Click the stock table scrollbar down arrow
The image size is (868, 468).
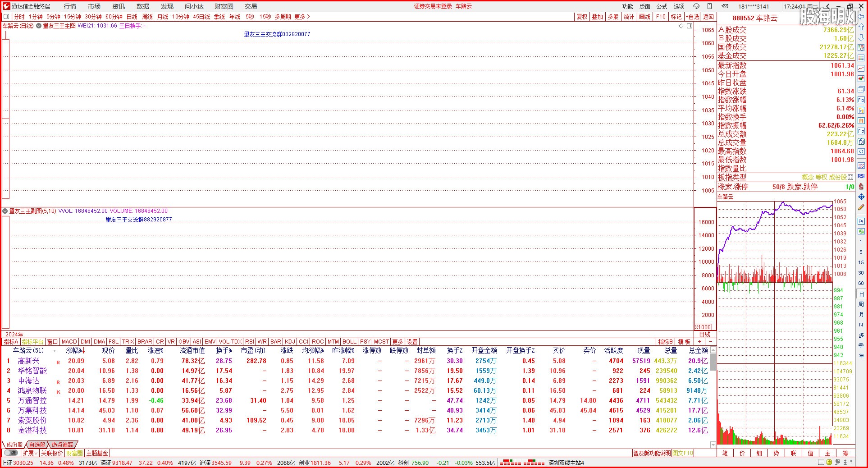(x=713, y=445)
